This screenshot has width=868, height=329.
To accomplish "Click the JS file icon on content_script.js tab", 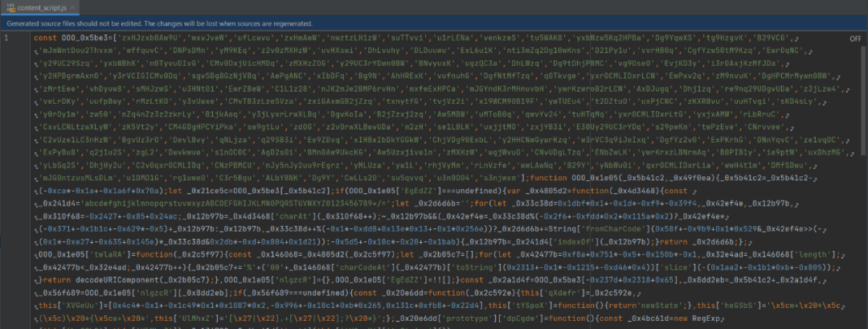I will [10, 7].
